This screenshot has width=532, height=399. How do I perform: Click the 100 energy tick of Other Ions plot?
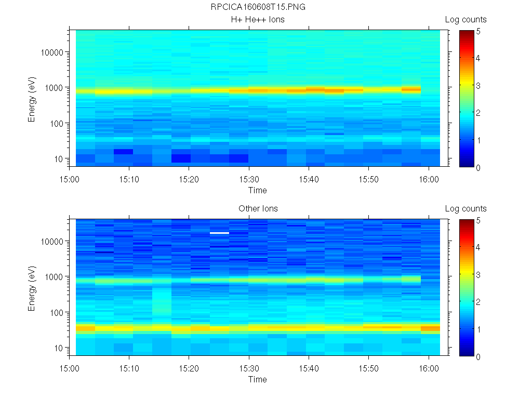57,313
